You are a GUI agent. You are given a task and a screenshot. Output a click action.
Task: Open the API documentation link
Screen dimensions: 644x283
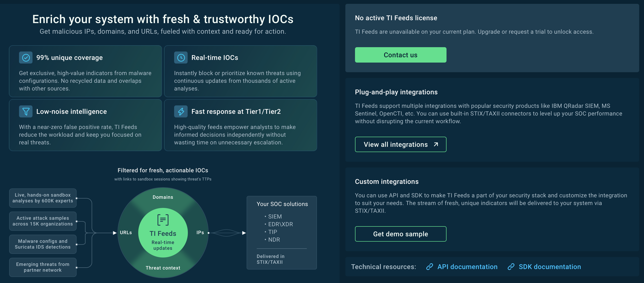tap(467, 267)
